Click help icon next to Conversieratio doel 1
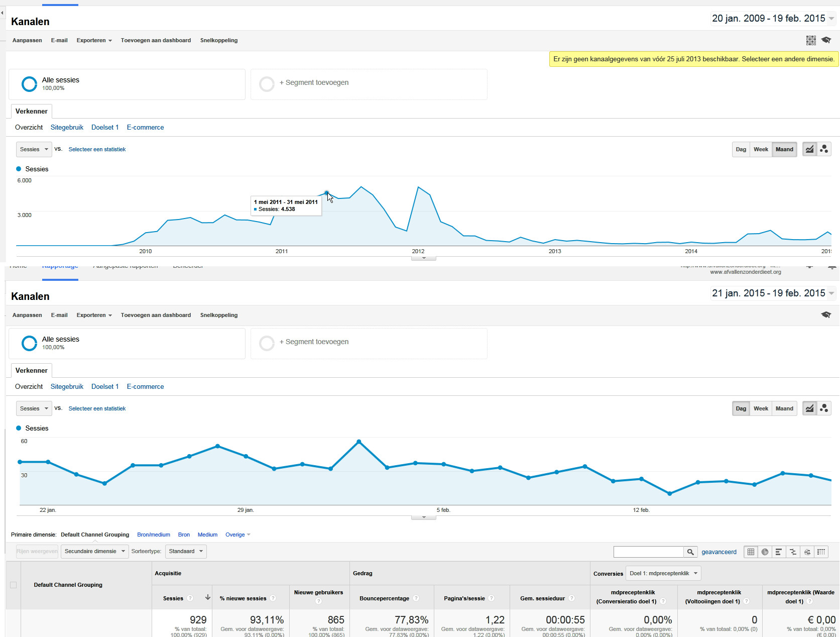The height and width of the screenshot is (637, 840). pyautogui.click(x=663, y=601)
